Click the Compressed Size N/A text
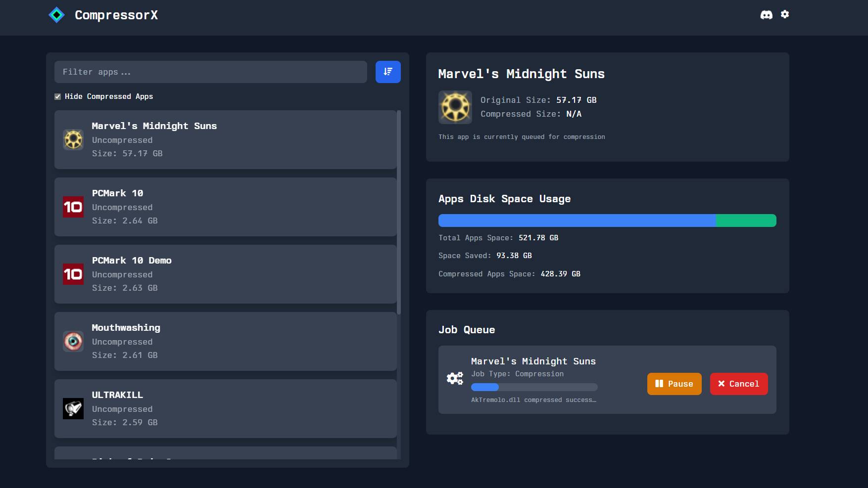 point(531,114)
